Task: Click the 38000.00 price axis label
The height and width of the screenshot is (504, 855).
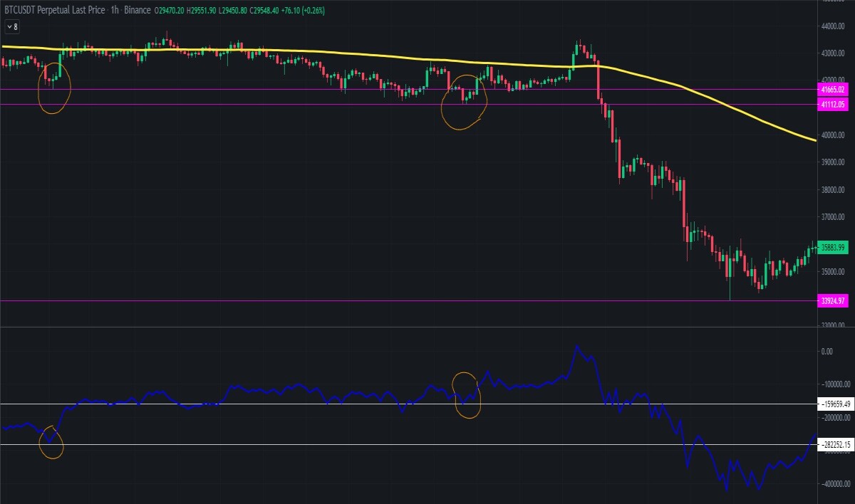Action: coord(833,190)
